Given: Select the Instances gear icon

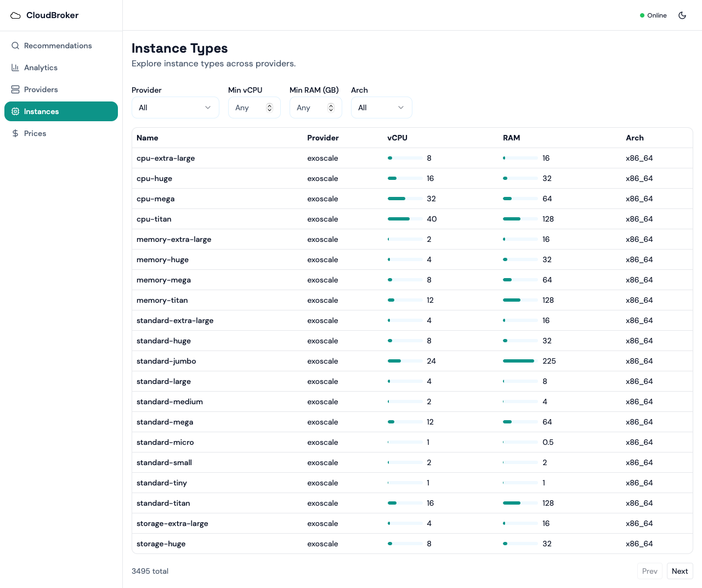Looking at the screenshot, I should (x=15, y=111).
